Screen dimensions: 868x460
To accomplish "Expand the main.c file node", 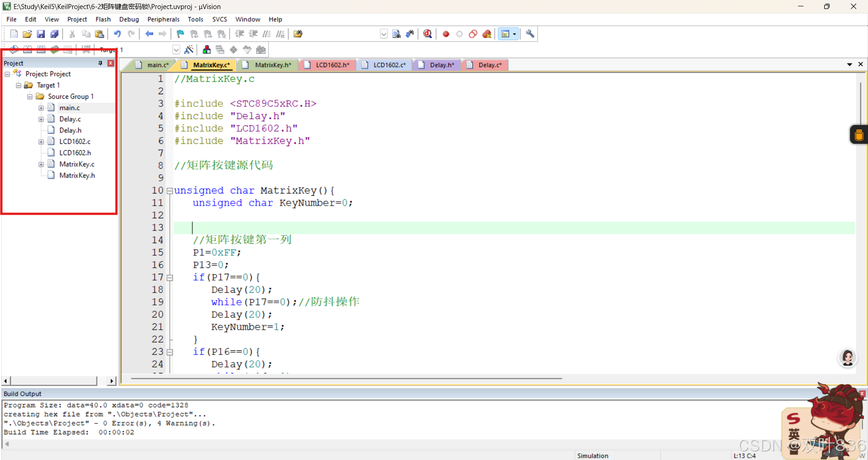I will tap(41, 108).
